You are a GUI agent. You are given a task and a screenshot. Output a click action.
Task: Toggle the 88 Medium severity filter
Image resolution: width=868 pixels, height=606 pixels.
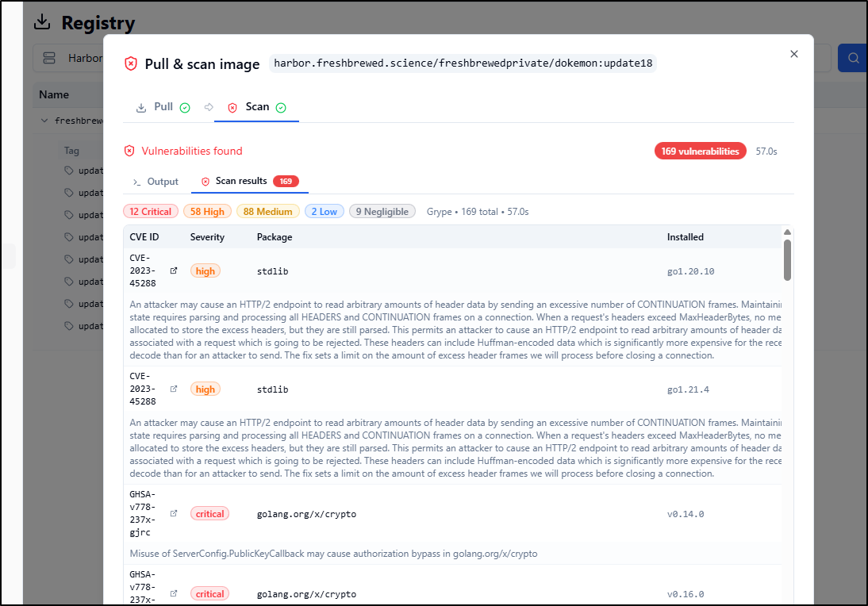[x=267, y=212]
